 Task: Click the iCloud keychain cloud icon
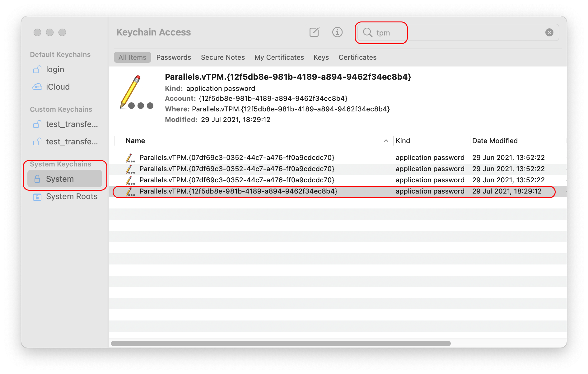pyautogui.click(x=37, y=87)
